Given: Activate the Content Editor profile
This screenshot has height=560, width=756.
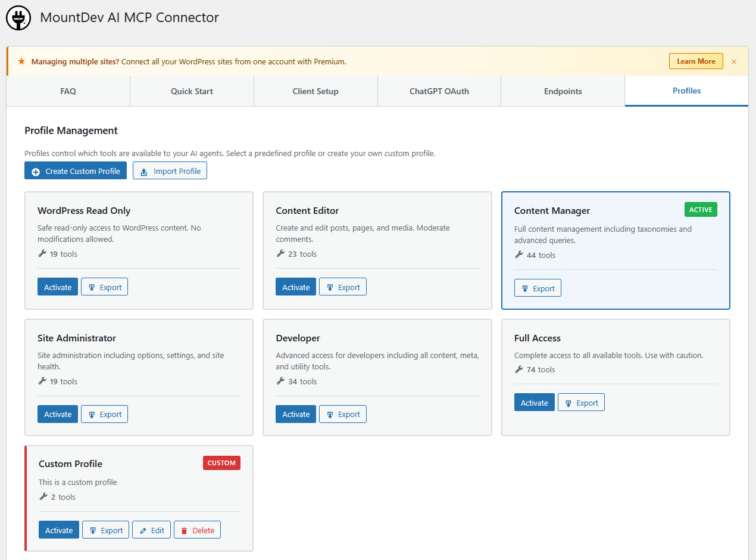Looking at the screenshot, I should (296, 287).
